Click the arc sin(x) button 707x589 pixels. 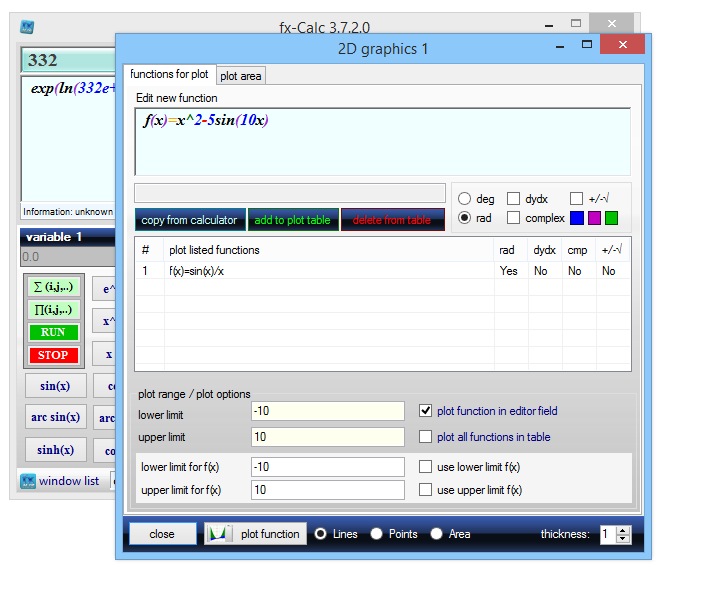tap(55, 417)
